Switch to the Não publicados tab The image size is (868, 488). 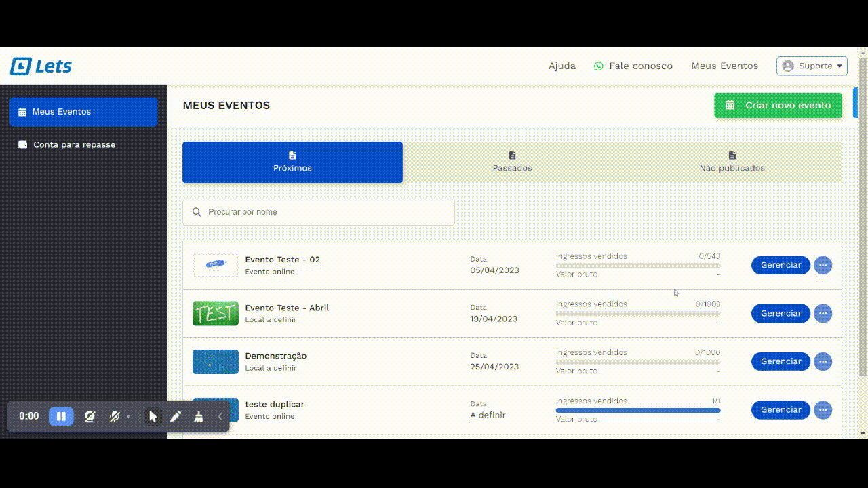pos(732,162)
